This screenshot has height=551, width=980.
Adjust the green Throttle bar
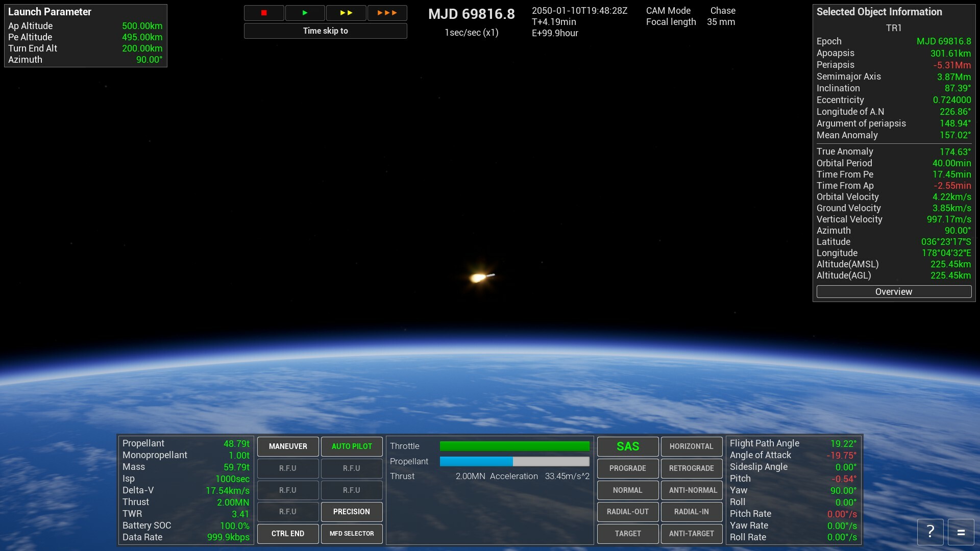pos(514,445)
